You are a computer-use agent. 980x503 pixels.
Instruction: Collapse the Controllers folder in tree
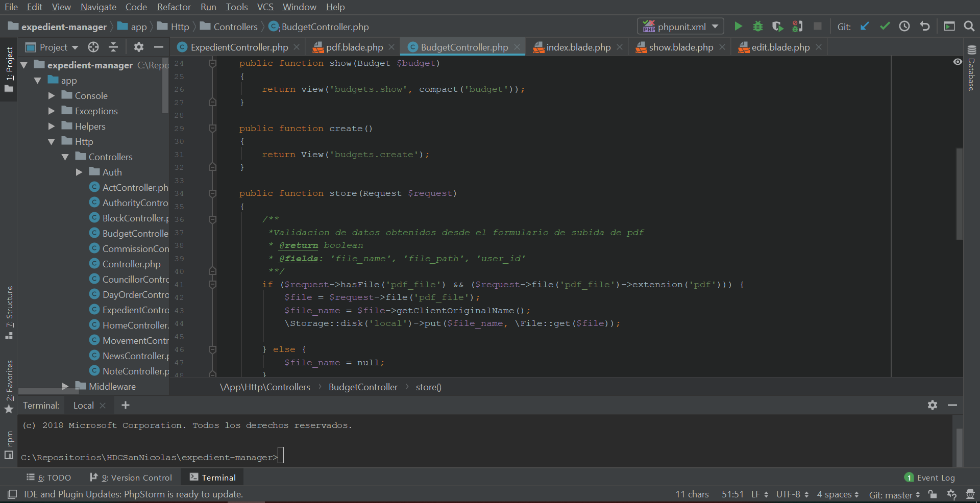(65, 157)
